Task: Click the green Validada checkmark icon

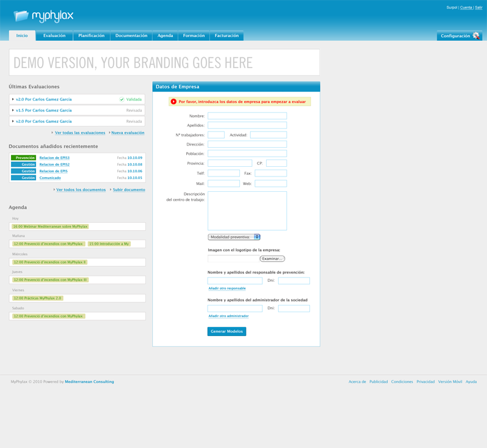Action: coord(122,99)
